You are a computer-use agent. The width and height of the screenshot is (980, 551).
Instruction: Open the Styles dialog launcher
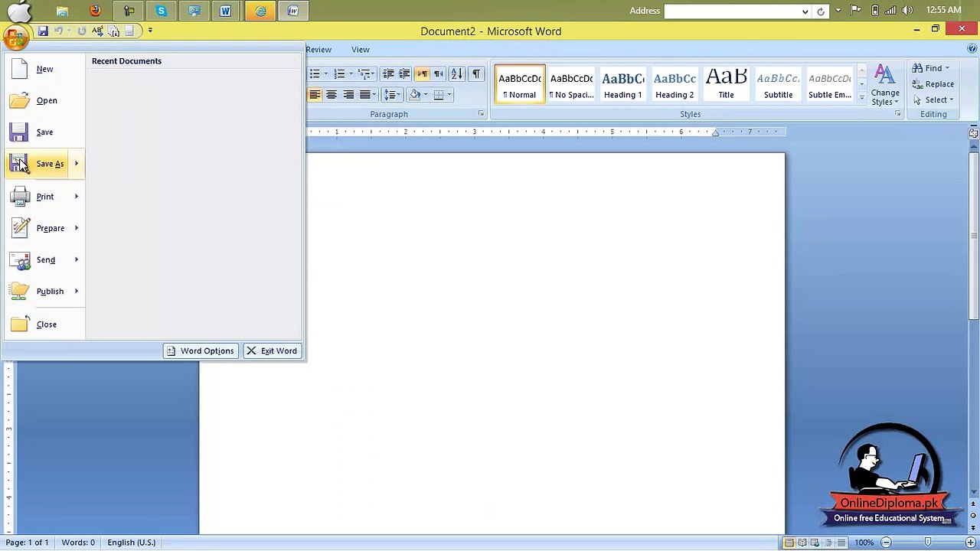pos(897,114)
